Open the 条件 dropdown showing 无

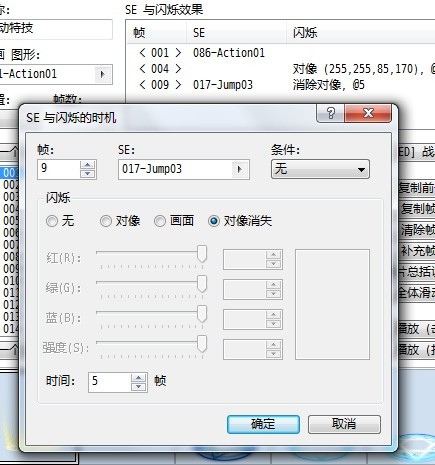(x=320, y=169)
